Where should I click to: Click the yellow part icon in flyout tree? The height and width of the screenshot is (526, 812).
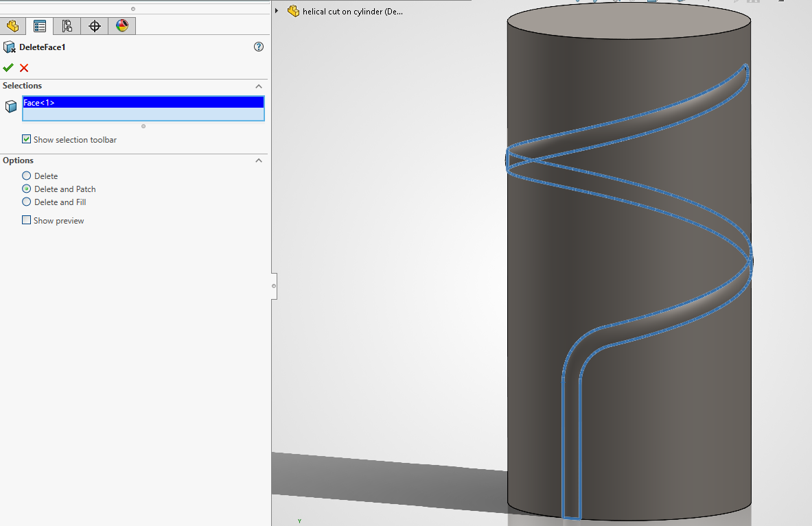pyautogui.click(x=294, y=11)
